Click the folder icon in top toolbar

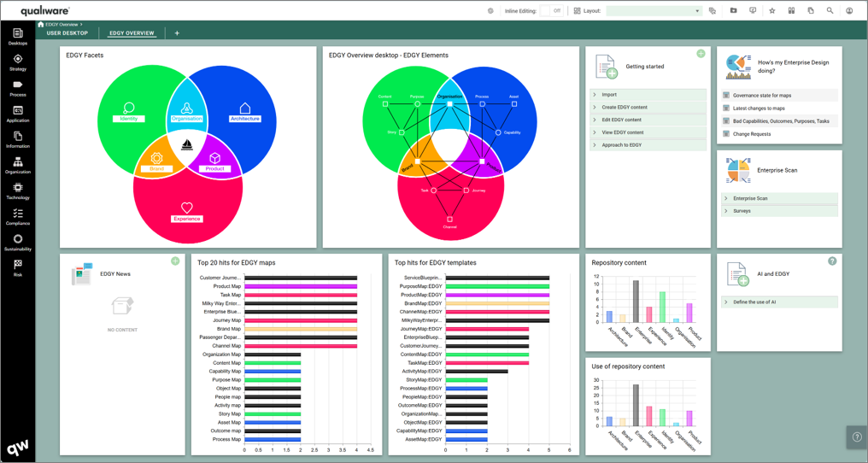(x=734, y=10)
